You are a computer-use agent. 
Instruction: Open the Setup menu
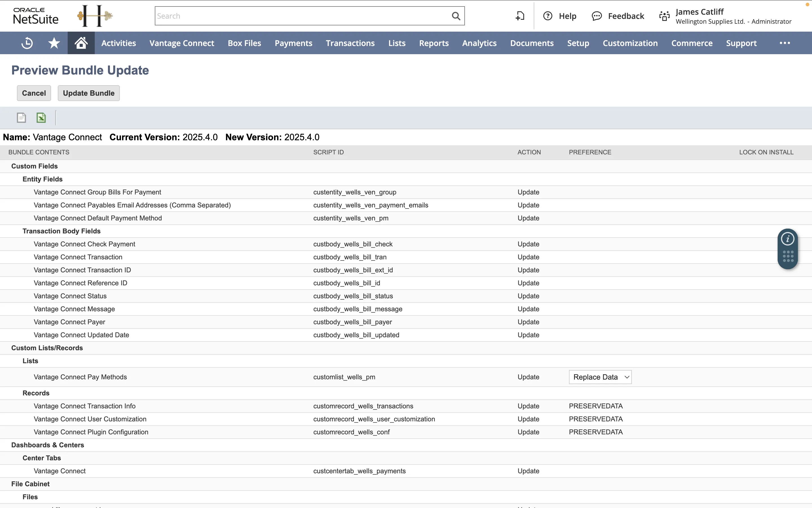click(578, 43)
